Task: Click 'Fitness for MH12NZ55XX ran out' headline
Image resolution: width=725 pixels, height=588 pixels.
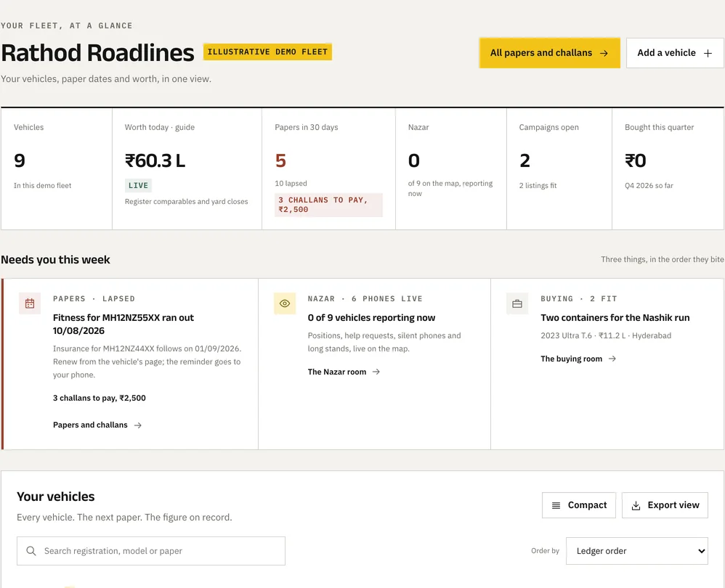Action: [x=123, y=324]
